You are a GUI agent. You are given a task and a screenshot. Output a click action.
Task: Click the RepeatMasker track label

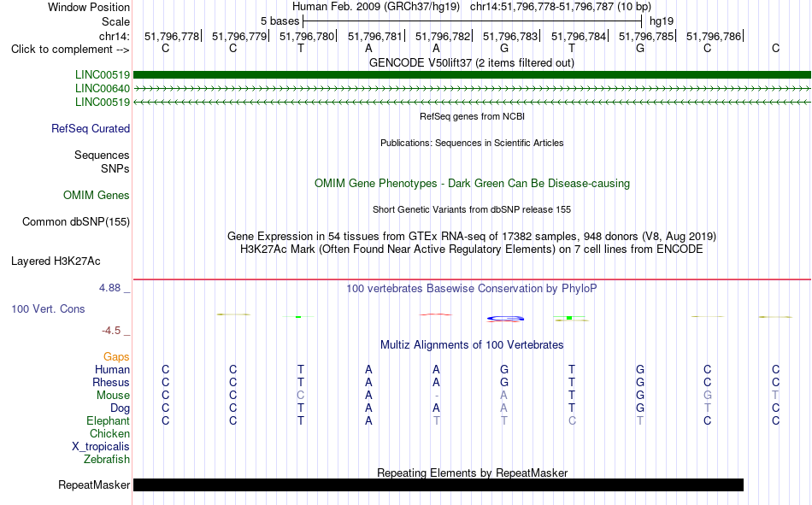click(94, 484)
